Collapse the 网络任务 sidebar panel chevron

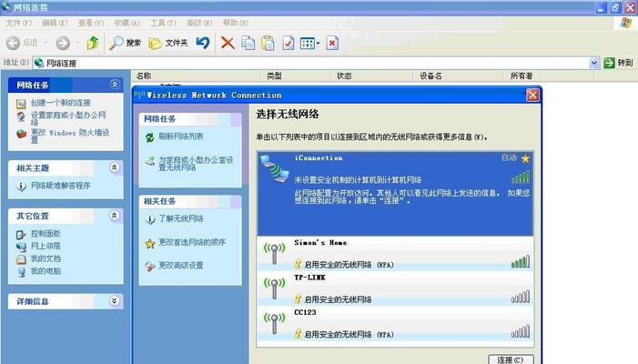tap(115, 85)
